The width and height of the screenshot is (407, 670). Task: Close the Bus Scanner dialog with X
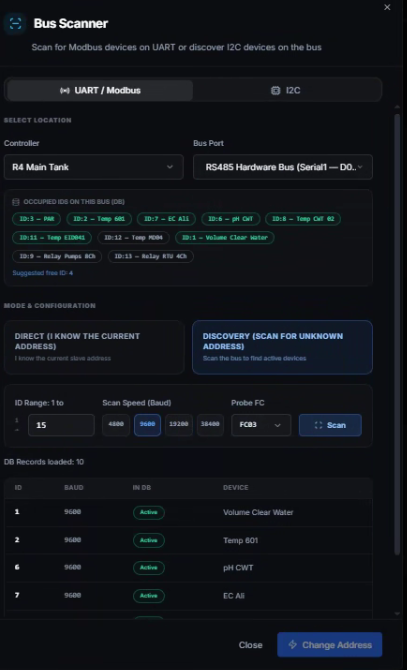click(x=387, y=7)
